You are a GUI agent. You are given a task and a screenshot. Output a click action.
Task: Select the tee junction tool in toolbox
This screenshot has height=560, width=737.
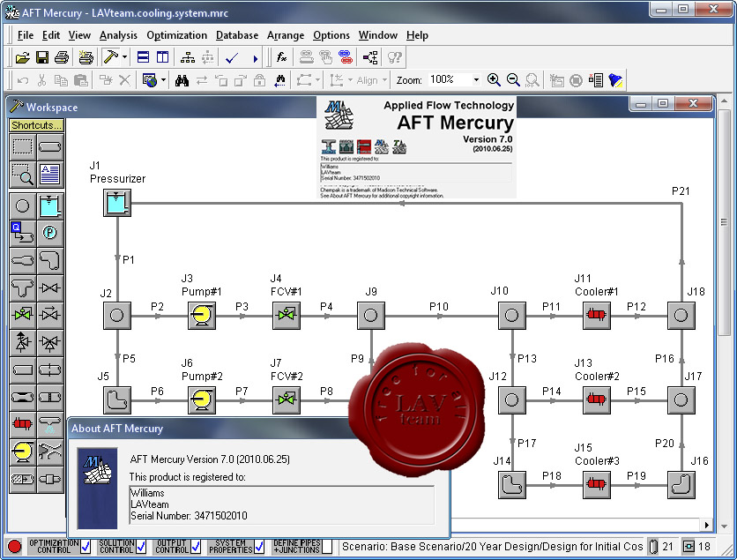(x=23, y=287)
